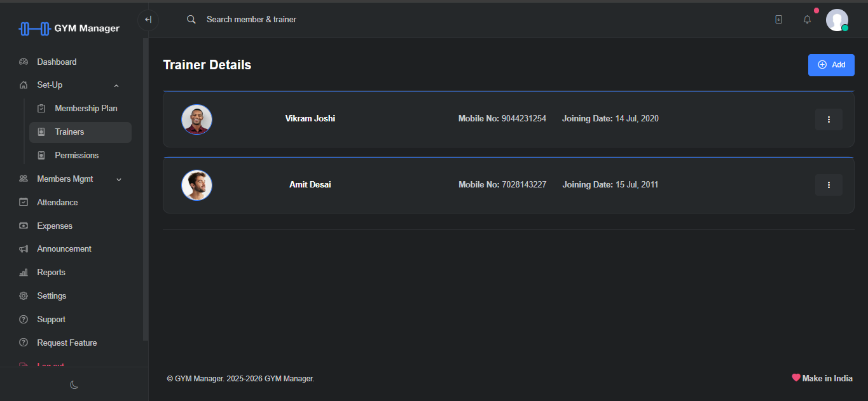868x401 pixels.
Task: Open Membership Plan page
Action: coord(86,109)
